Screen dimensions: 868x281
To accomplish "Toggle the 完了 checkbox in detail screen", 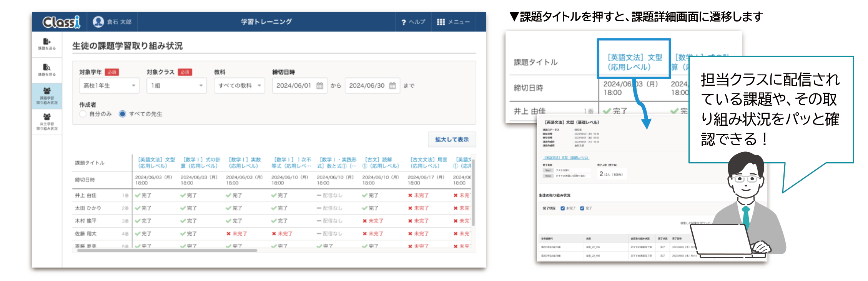I will [x=582, y=208].
